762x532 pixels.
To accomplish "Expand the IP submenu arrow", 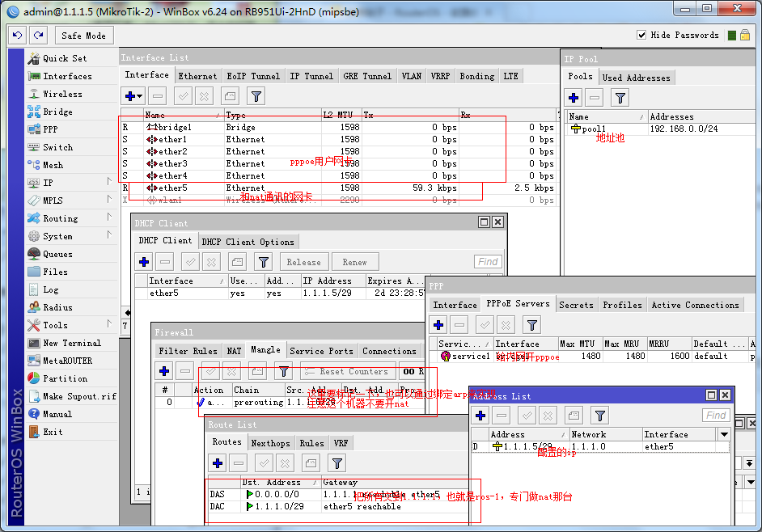I will 109,182.
